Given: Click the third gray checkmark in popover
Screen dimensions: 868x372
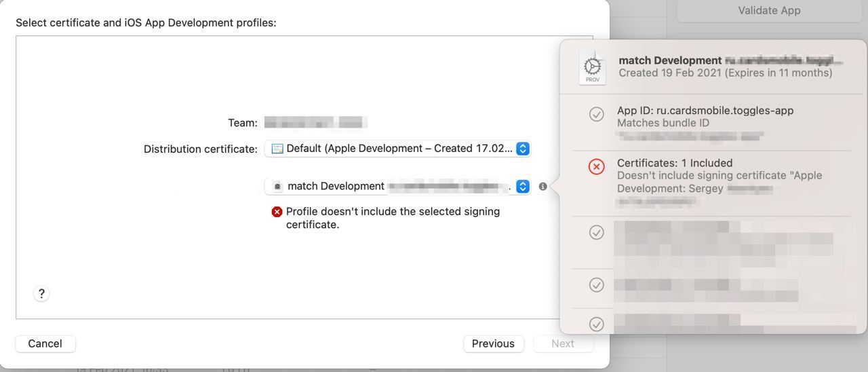Looking at the screenshot, I should [596, 284].
